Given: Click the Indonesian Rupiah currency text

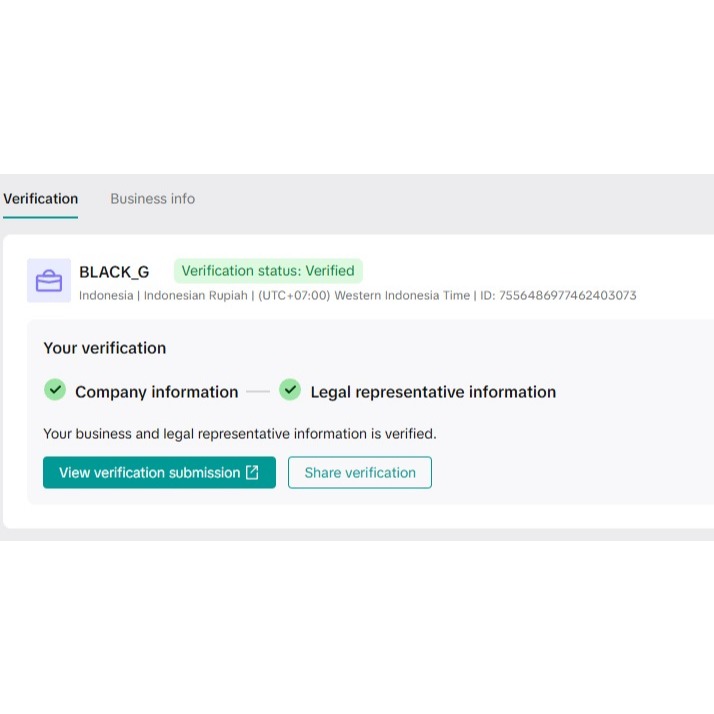Looking at the screenshot, I should (x=195, y=296).
